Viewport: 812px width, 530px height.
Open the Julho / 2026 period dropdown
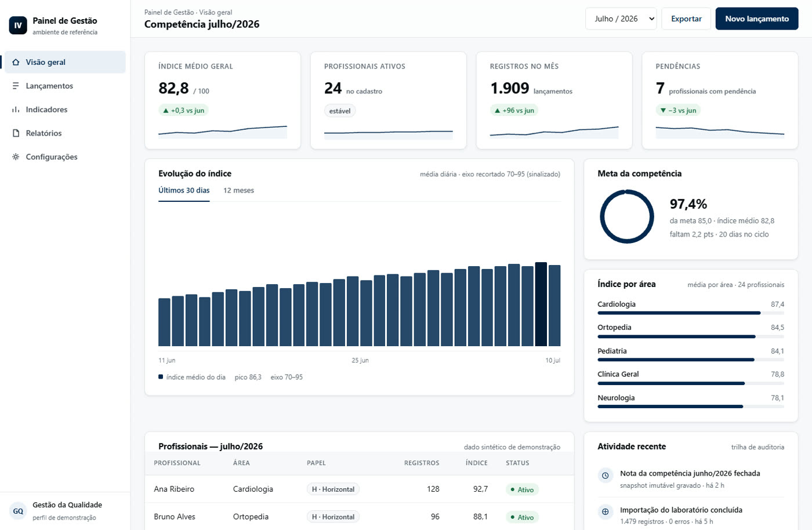(621, 19)
